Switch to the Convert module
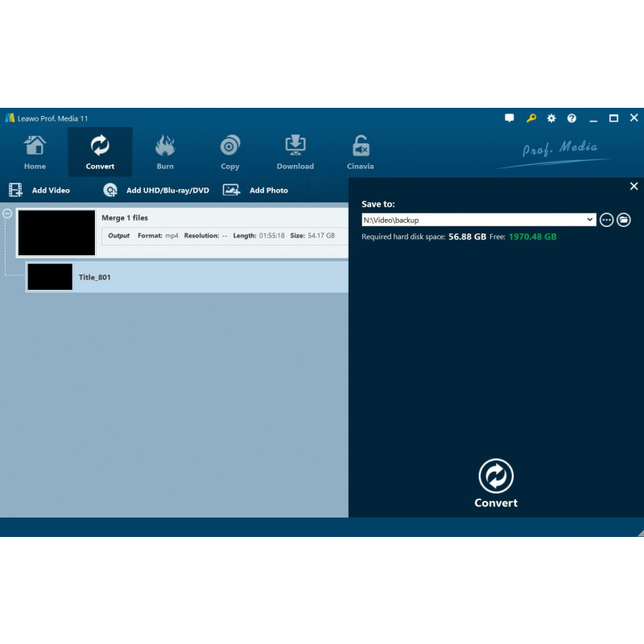Image resolution: width=644 pixels, height=644 pixels. (100, 152)
